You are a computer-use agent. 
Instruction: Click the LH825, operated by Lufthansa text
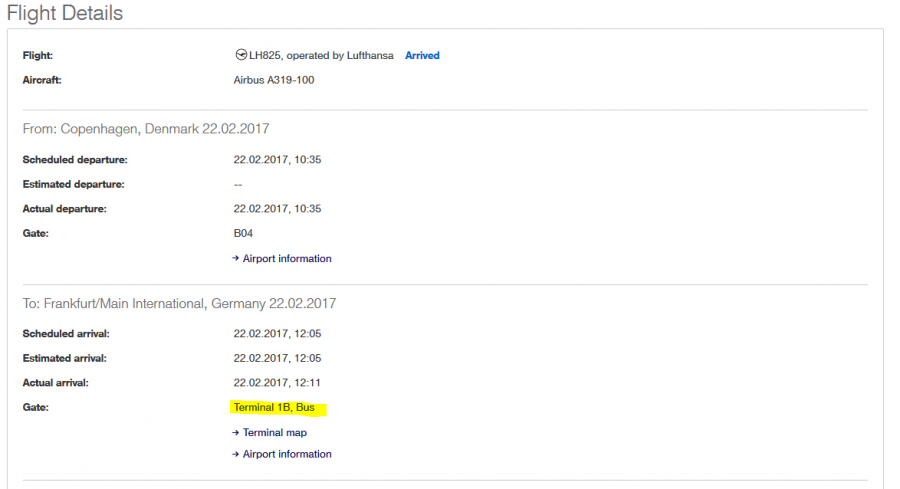coord(320,56)
